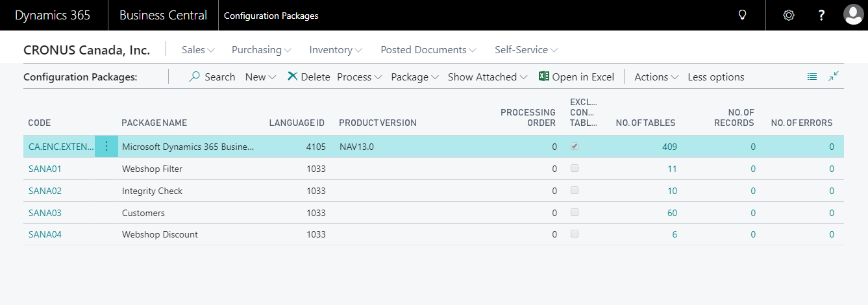Sort by No. of Errors column header

(x=802, y=123)
